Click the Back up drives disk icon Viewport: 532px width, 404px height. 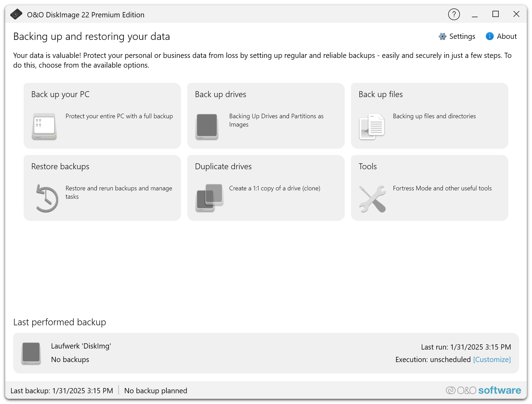[x=207, y=126]
